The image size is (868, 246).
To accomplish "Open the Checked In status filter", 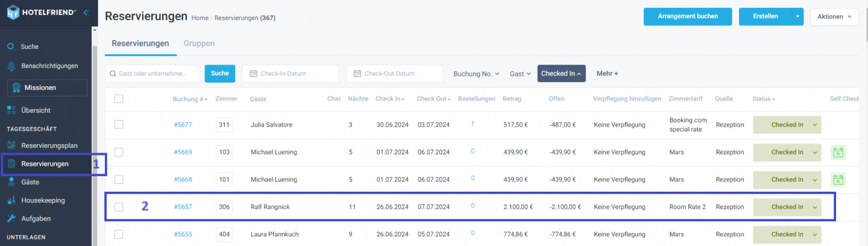I will (x=562, y=74).
